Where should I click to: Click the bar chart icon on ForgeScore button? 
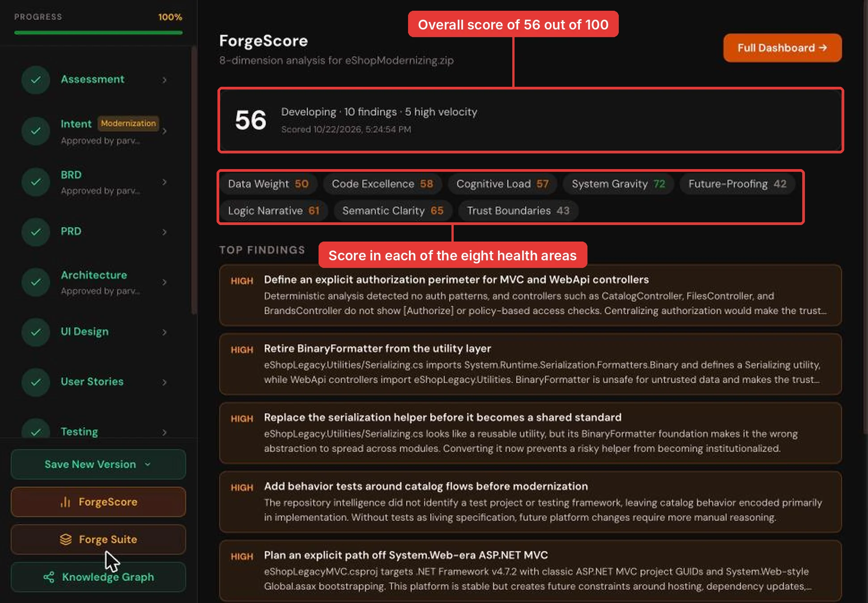click(x=65, y=502)
